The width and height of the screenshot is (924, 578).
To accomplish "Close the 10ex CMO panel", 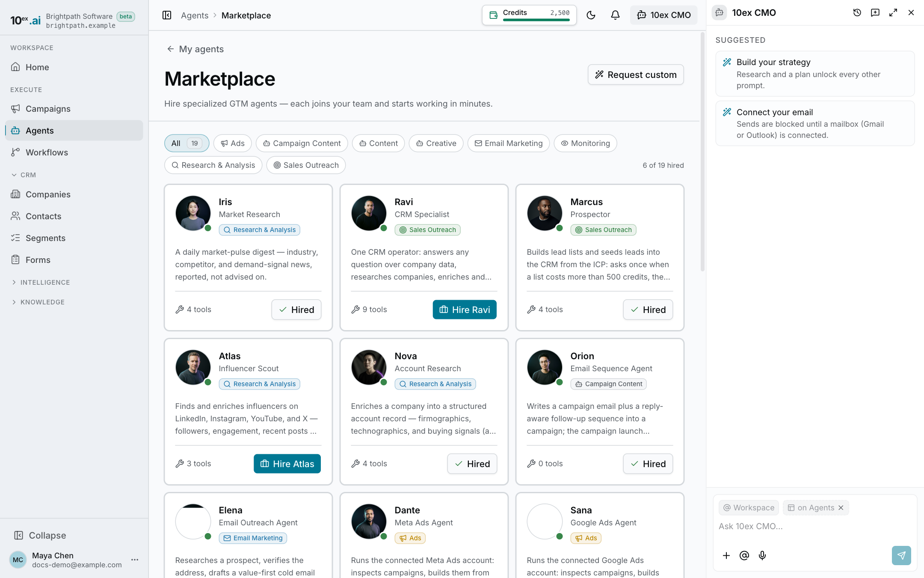I will click(x=911, y=13).
